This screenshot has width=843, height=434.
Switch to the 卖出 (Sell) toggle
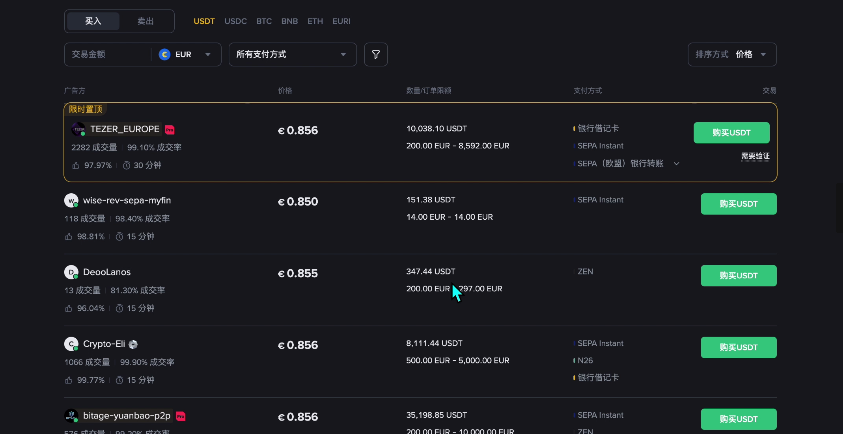(146, 21)
